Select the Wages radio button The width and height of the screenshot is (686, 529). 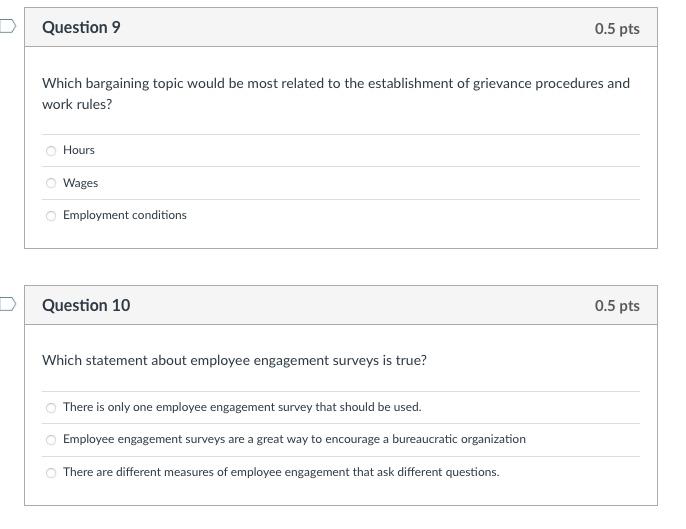click(x=51, y=183)
